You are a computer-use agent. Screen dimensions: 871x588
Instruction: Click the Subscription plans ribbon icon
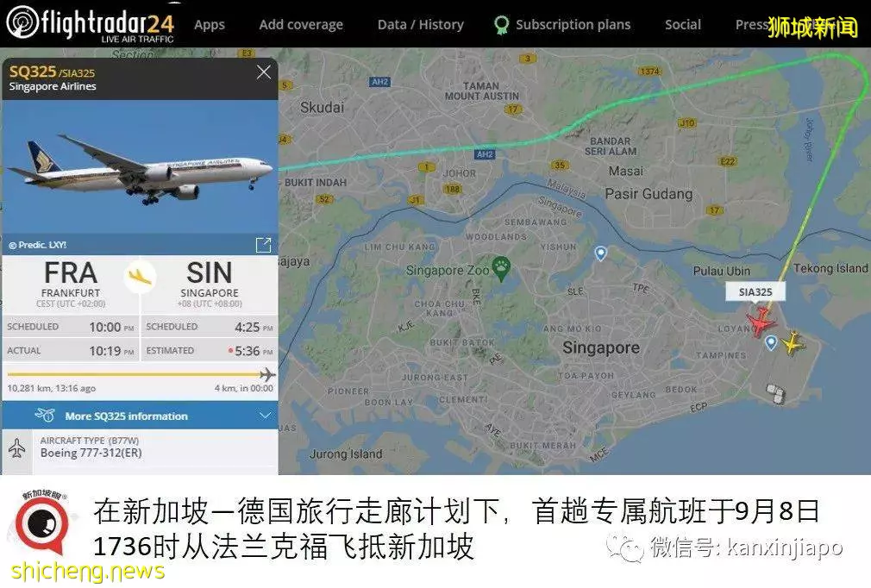click(x=502, y=24)
